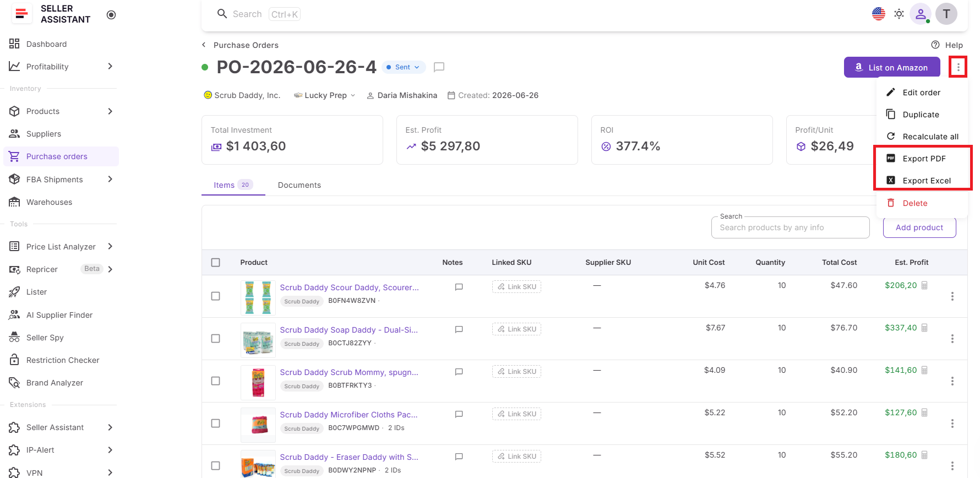The height and width of the screenshot is (478, 980).
Task: Choose Export Excel from menu
Action: pos(922,181)
